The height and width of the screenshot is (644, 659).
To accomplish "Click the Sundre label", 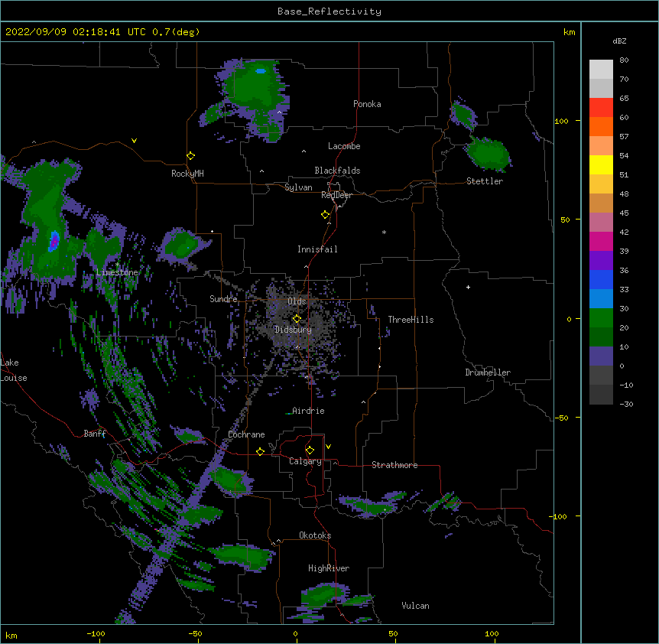I will tap(223, 299).
